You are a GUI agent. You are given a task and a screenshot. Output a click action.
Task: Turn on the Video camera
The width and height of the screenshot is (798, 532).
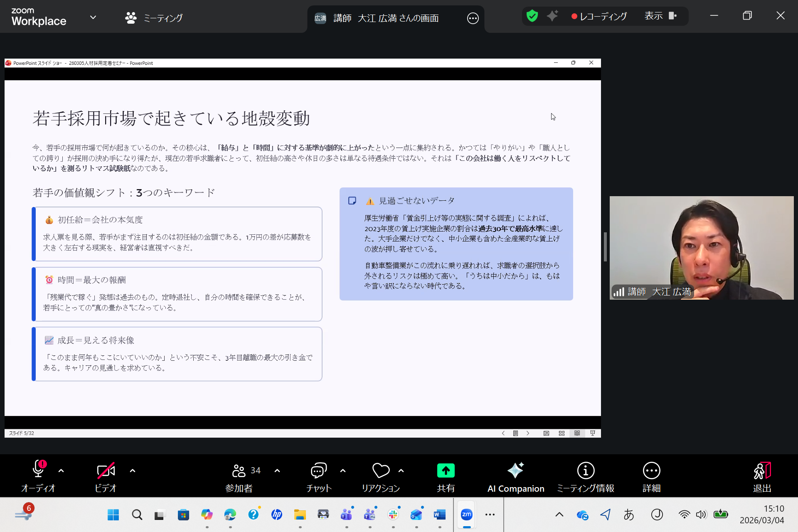(x=106, y=471)
